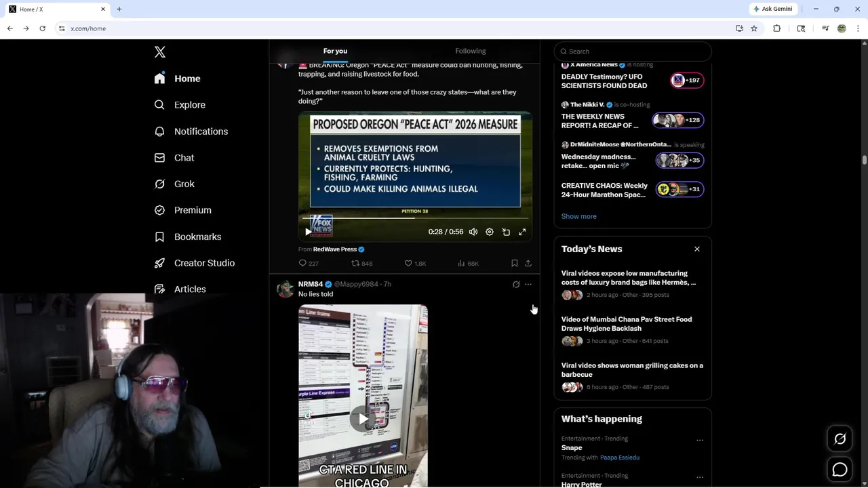
Task: Toggle picture-in-picture on the video
Action: click(x=506, y=232)
